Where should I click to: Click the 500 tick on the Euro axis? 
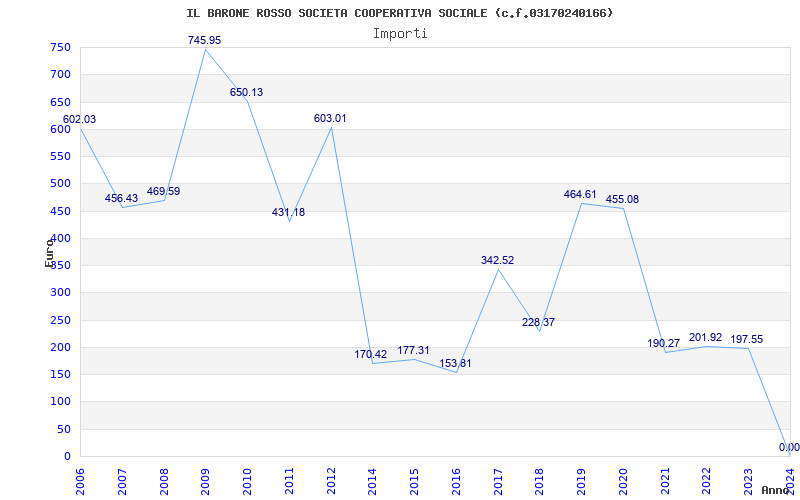pyautogui.click(x=60, y=184)
